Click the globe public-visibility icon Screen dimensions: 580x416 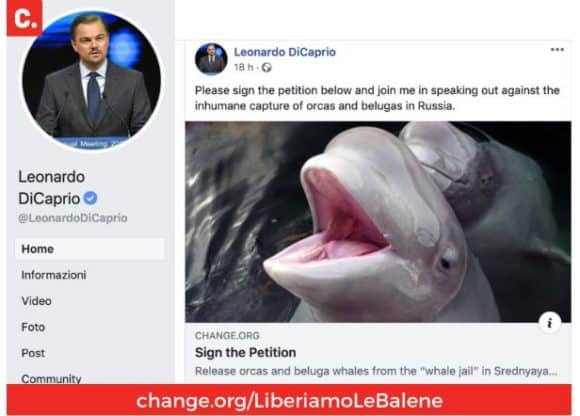click(x=267, y=67)
